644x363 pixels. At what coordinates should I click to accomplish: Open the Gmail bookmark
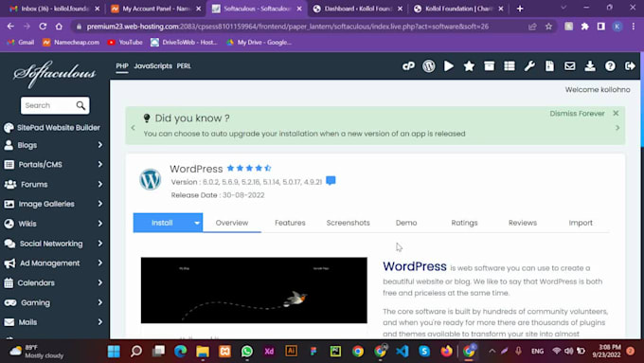(21, 43)
